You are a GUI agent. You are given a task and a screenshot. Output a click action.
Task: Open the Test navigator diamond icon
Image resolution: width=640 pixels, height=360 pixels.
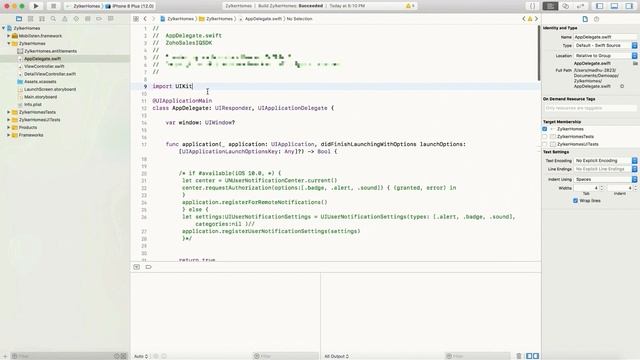click(x=76, y=19)
